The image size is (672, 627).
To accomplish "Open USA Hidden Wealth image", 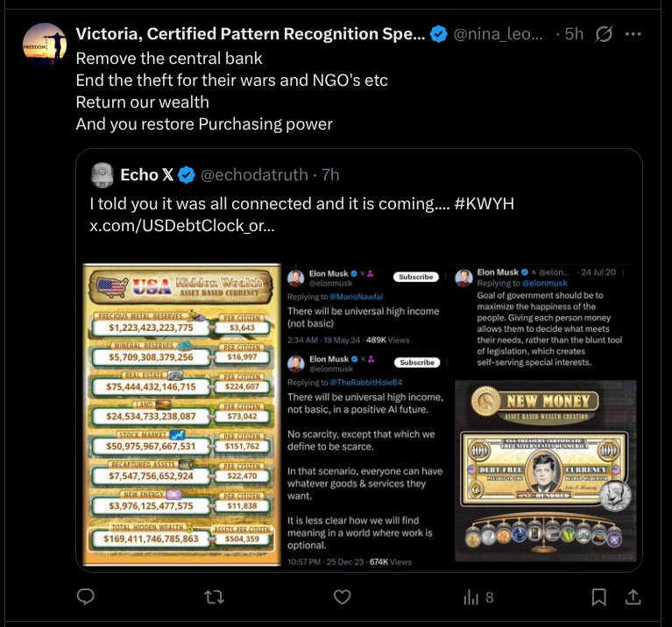I will (x=181, y=414).
